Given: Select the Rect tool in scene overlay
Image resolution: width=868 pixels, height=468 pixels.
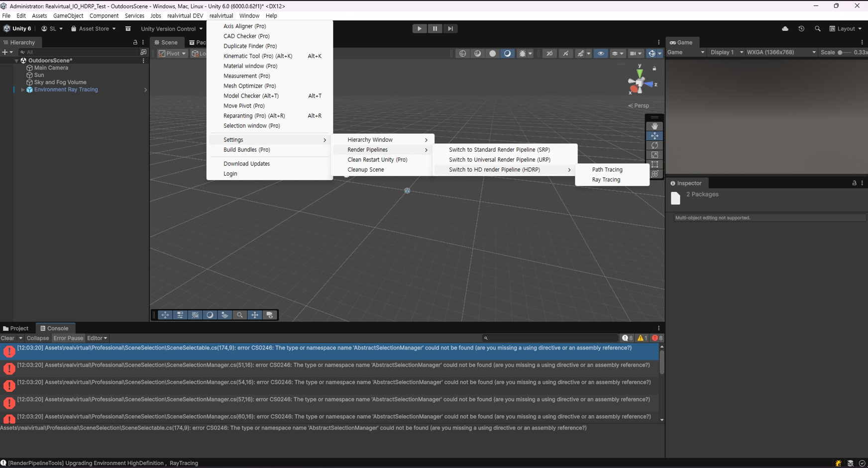Looking at the screenshot, I should [x=654, y=165].
